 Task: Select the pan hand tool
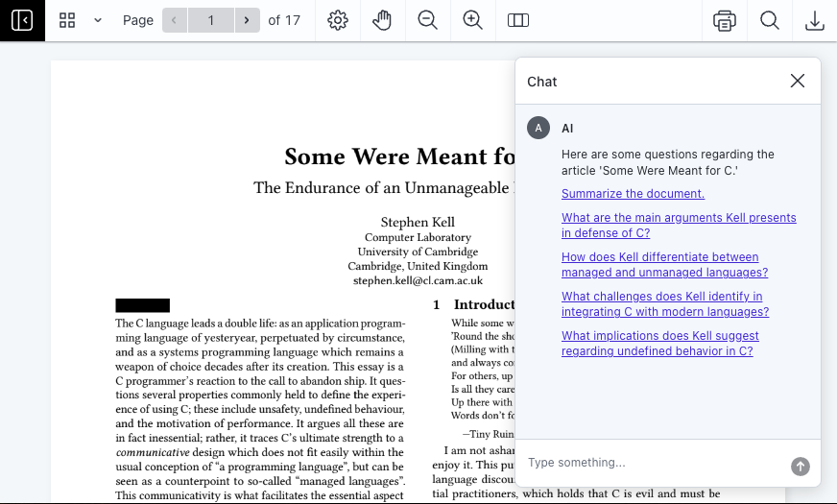[382, 20]
